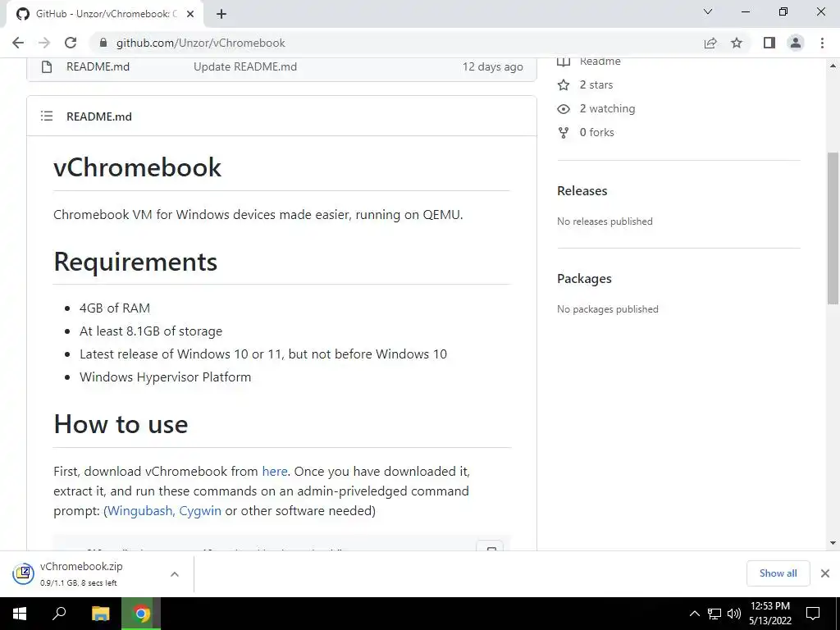Click the Requirements heading
The image size is (840, 630).
(135, 262)
